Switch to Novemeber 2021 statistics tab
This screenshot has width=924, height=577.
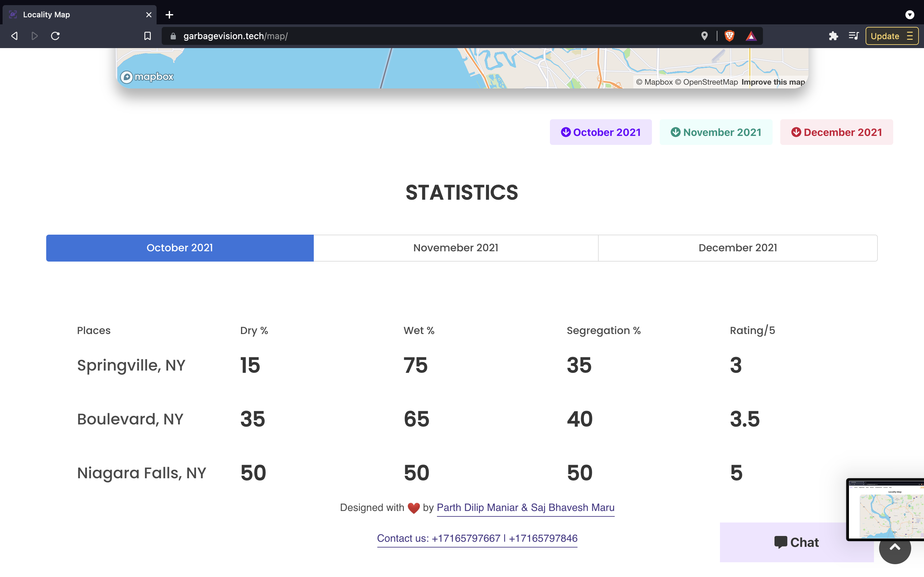point(456,248)
